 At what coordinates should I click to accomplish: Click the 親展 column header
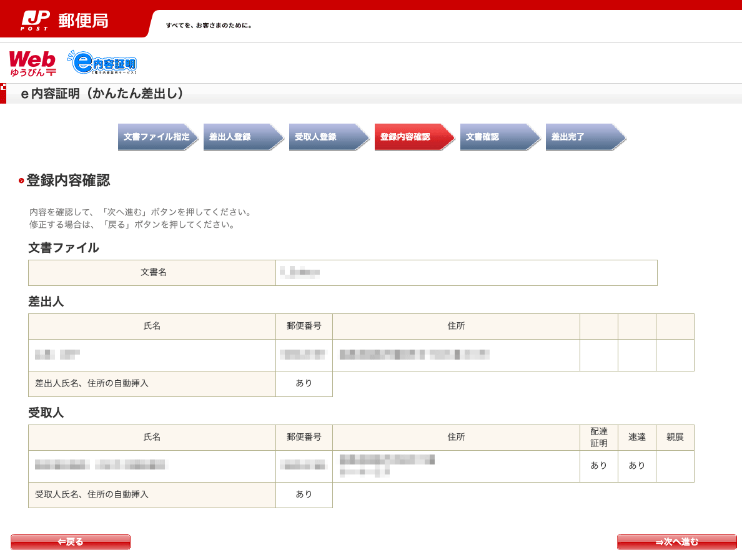click(x=675, y=438)
